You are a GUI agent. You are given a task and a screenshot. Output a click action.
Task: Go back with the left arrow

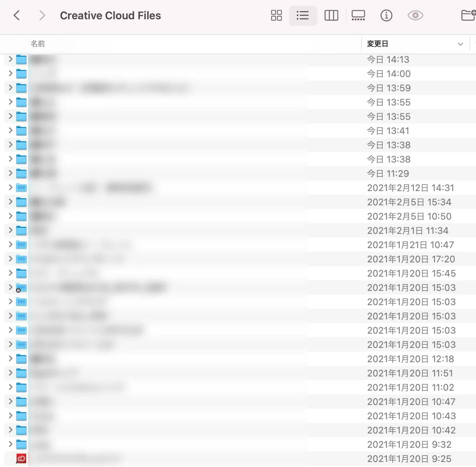[x=16, y=15]
